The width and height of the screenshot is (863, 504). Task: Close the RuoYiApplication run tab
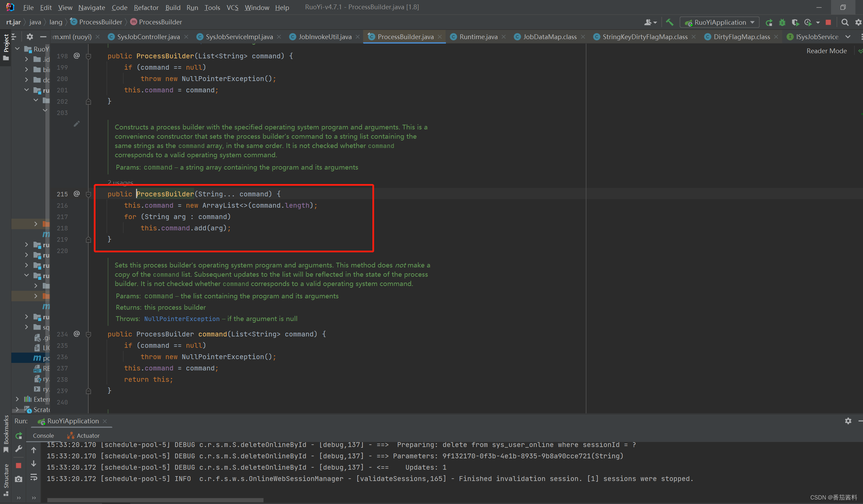[x=105, y=421]
